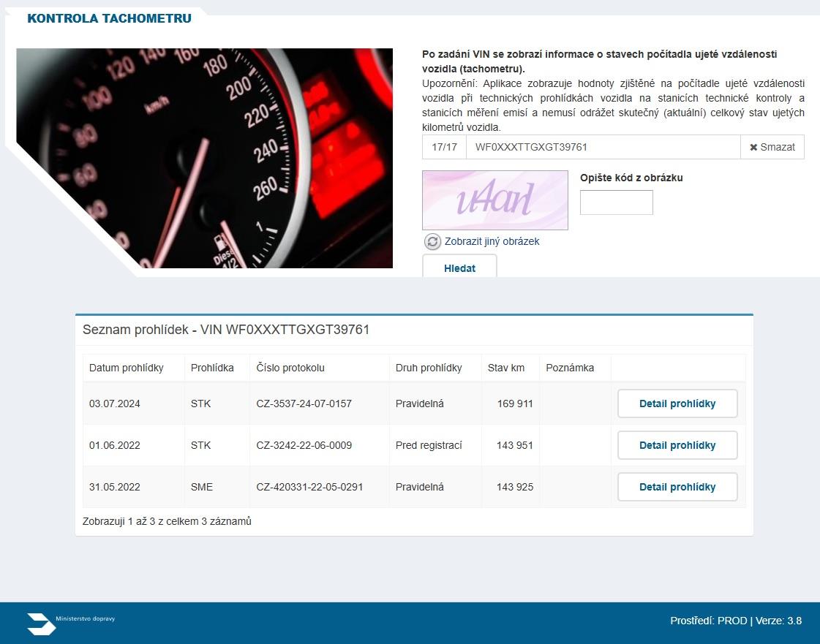The image size is (820, 644).
Task: Open Detail prohlídky for 31.05.2022 inspection
Action: pos(677,487)
